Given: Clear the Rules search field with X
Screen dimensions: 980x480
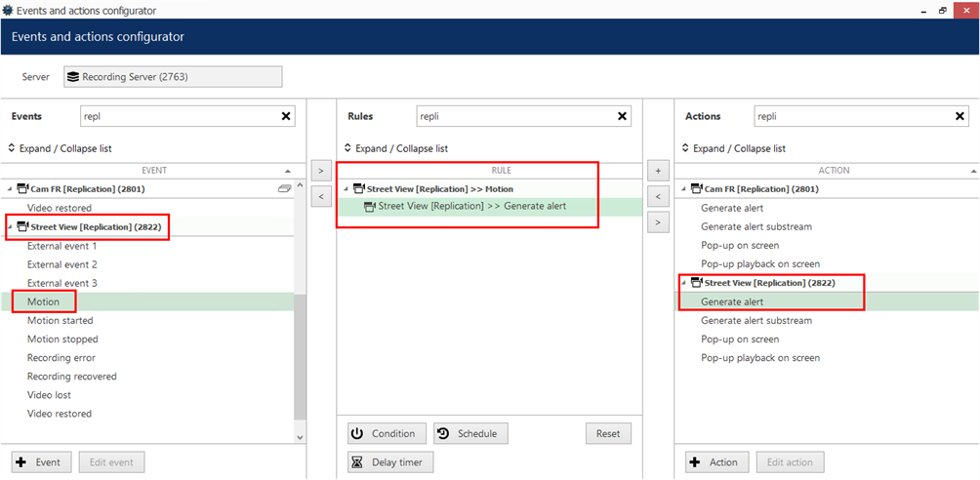Looking at the screenshot, I should pos(622,116).
